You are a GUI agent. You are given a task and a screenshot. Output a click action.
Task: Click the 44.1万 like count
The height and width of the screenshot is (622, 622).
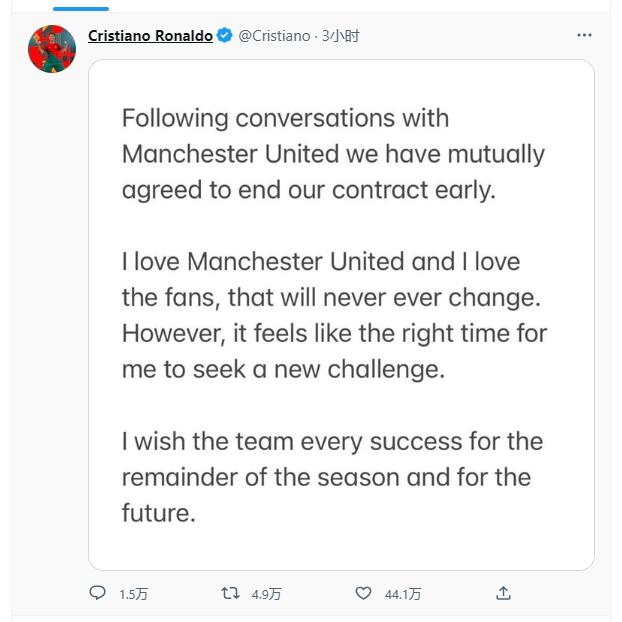pos(403,594)
